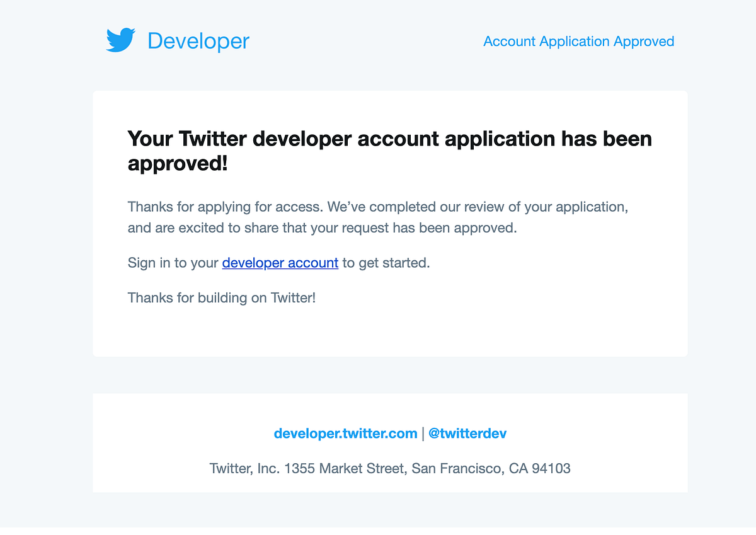Click blank area above developer.twitter.com in footer card
The image size is (756, 535).
390,408
